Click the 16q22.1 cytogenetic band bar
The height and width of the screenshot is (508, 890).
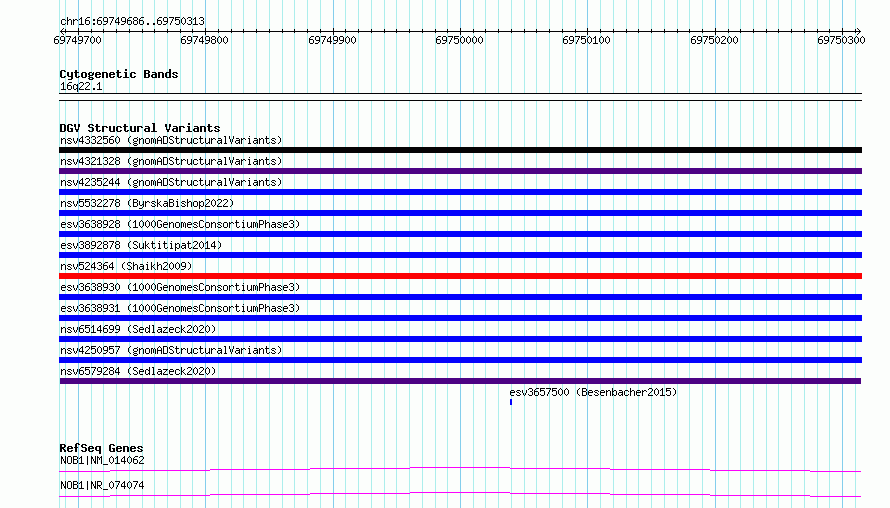[x=460, y=97]
